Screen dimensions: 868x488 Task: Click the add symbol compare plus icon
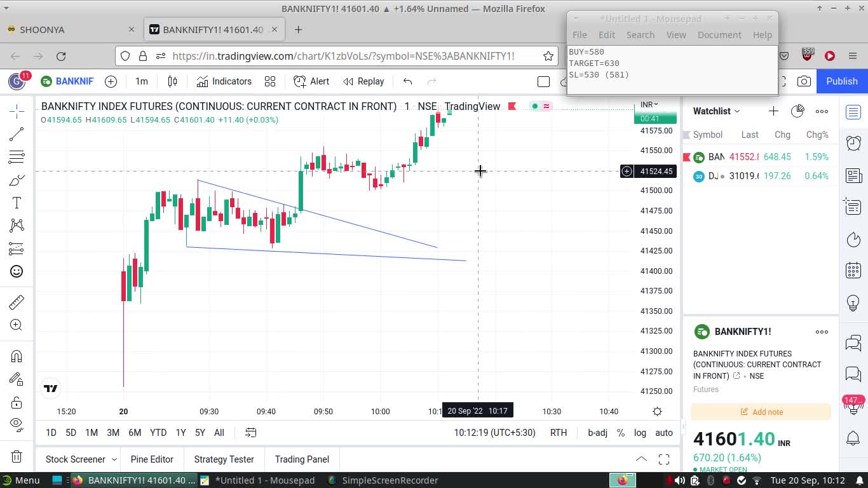(x=111, y=81)
